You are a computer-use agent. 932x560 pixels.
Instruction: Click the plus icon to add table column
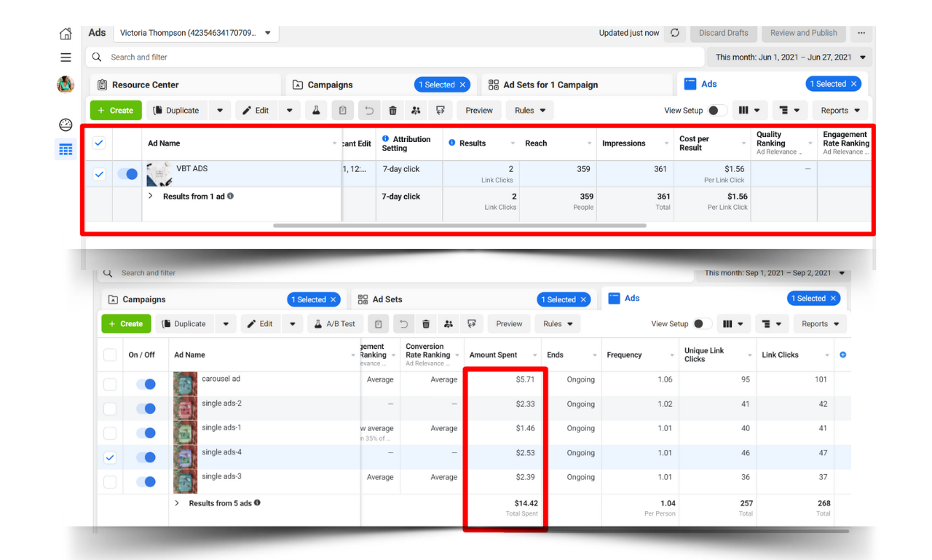(842, 355)
